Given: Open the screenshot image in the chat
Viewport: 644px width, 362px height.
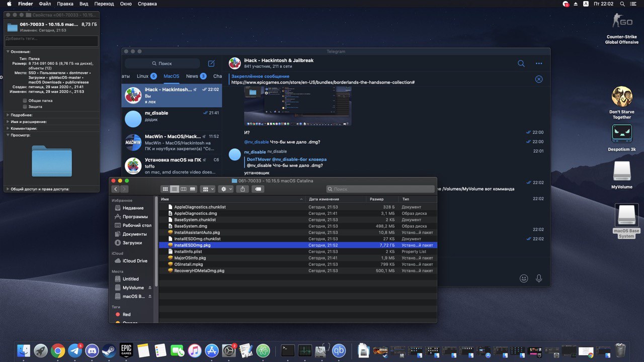Looking at the screenshot, I should [298, 106].
